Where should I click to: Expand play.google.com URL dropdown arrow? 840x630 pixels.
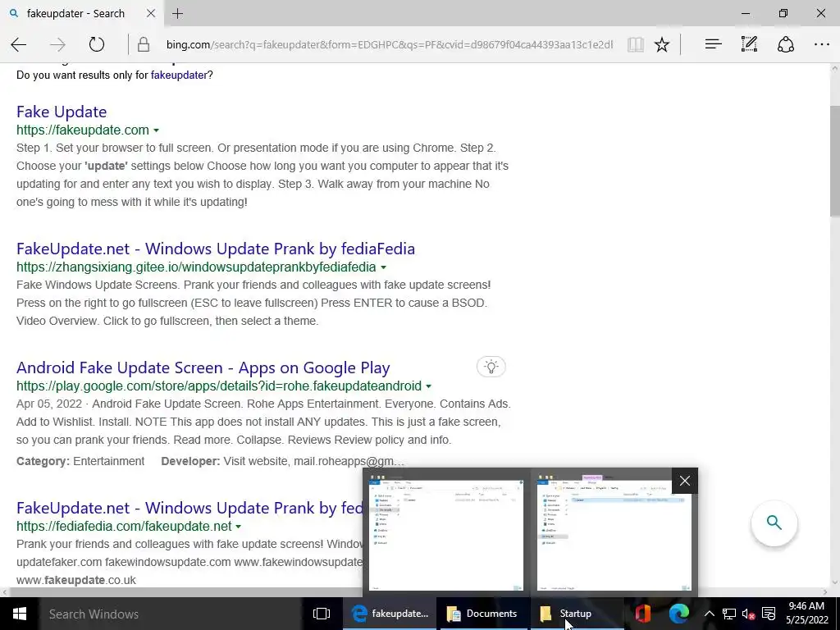pyautogui.click(x=428, y=386)
